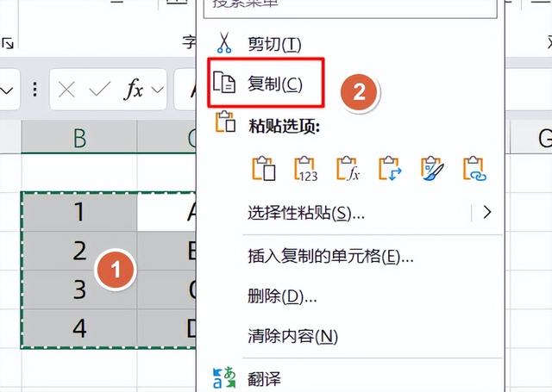Select Paste Formulas (fx) icon
Viewport: 552px width, 392px height.
point(348,169)
